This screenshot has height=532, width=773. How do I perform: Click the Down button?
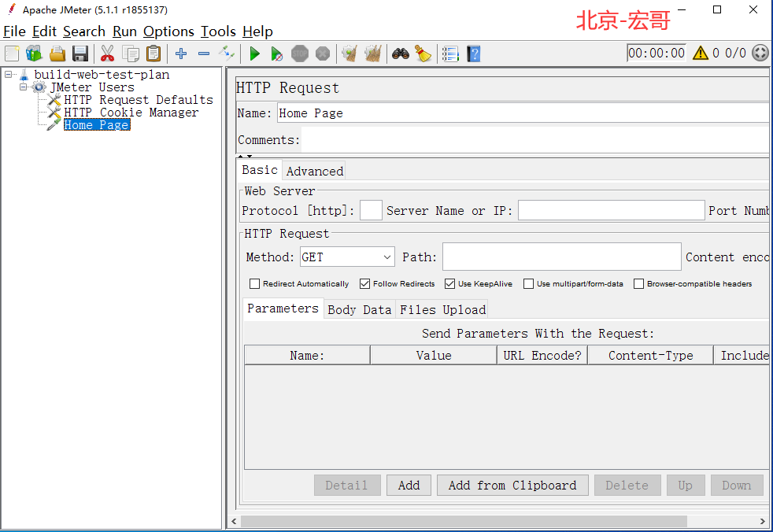pos(737,485)
